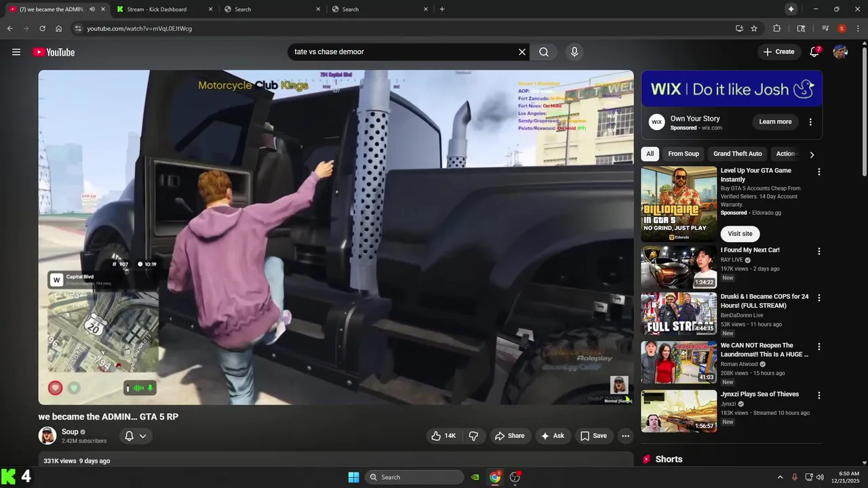Submit search with the magnifier button

click(x=544, y=52)
